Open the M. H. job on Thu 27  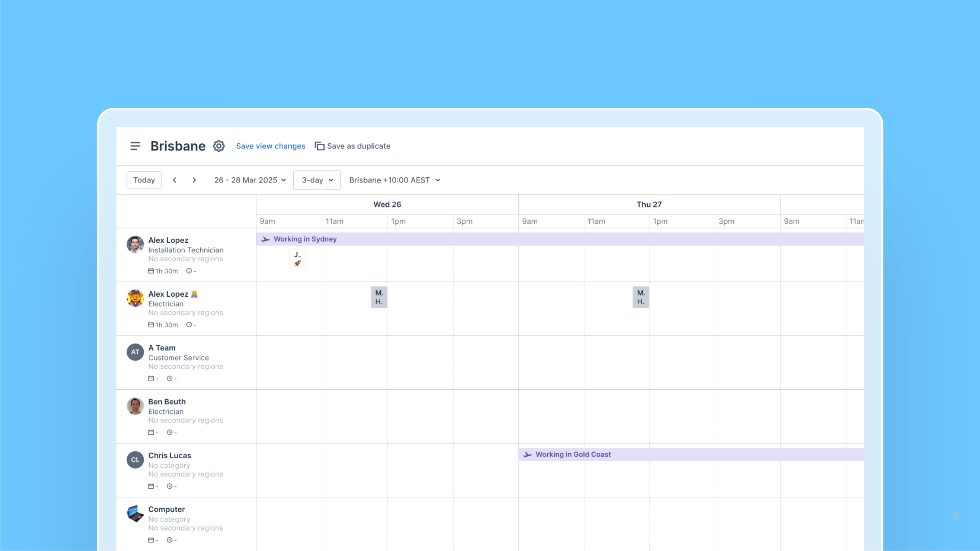point(641,297)
